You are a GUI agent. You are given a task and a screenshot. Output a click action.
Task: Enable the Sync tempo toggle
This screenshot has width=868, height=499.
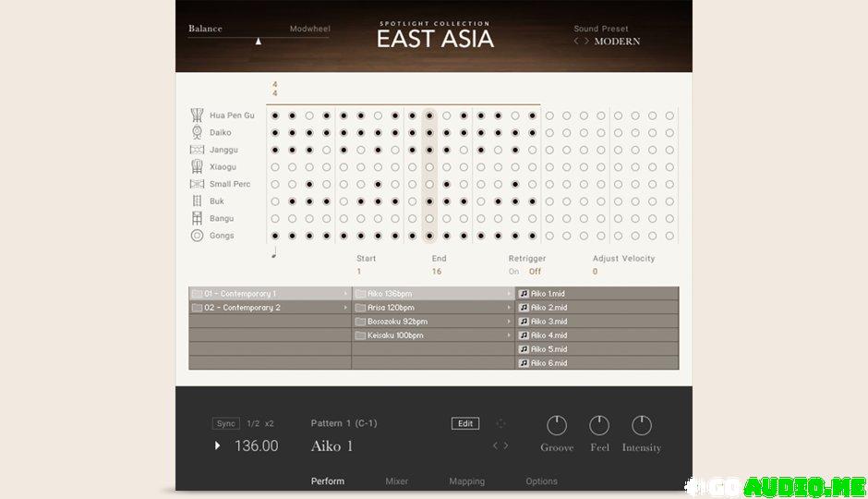click(x=226, y=423)
